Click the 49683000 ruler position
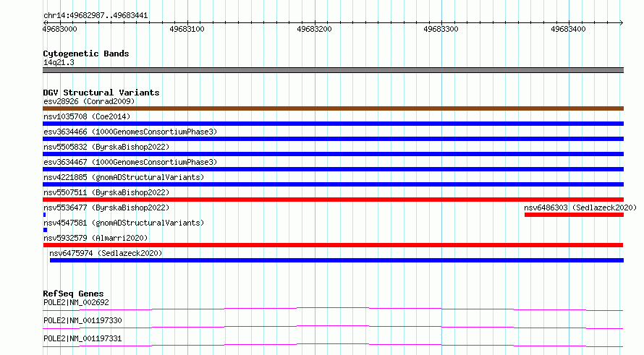This screenshot has width=644, height=355. [59, 29]
